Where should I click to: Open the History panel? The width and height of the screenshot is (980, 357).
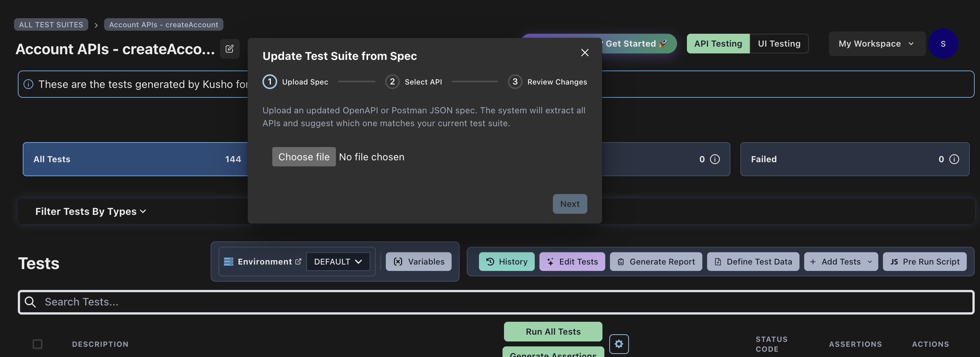506,261
